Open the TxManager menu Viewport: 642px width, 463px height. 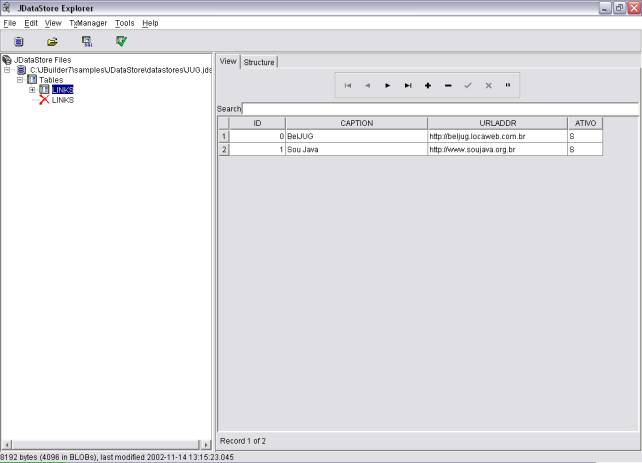pos(88,23)
